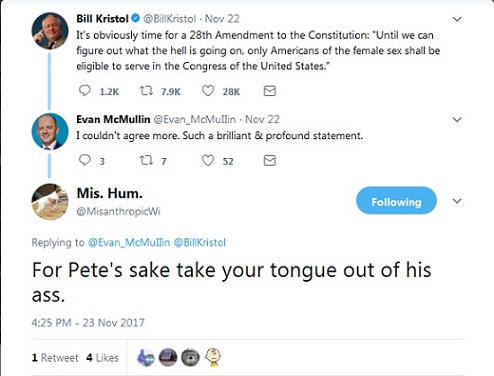Open Bill Kristol's profile avatar
This screenshot has height=376, width=494.
click(50, 31)
